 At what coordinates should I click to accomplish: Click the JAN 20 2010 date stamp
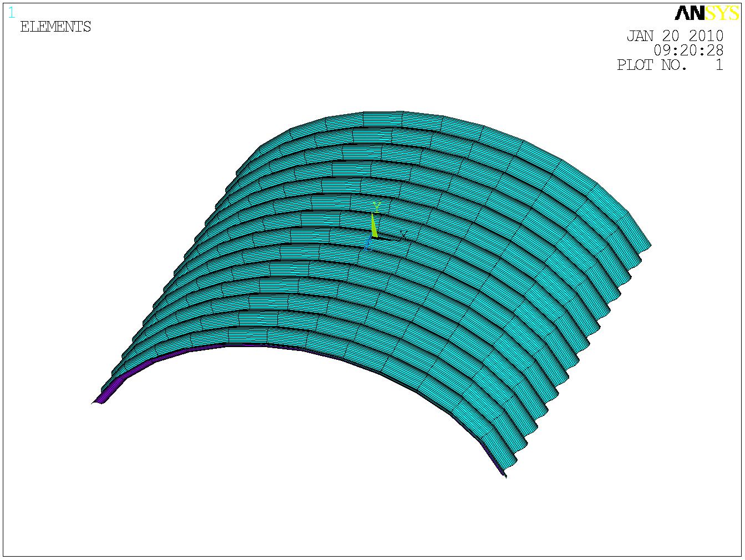pos(675,36)
